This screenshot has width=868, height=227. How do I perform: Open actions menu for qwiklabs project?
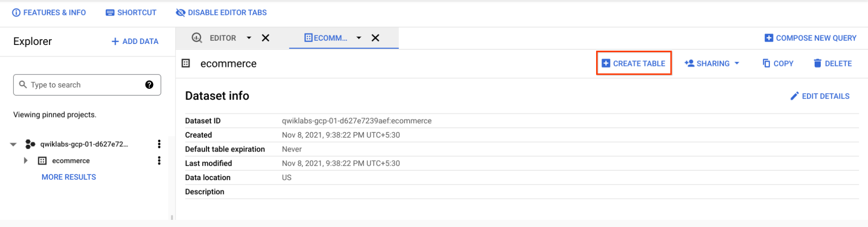159,144
